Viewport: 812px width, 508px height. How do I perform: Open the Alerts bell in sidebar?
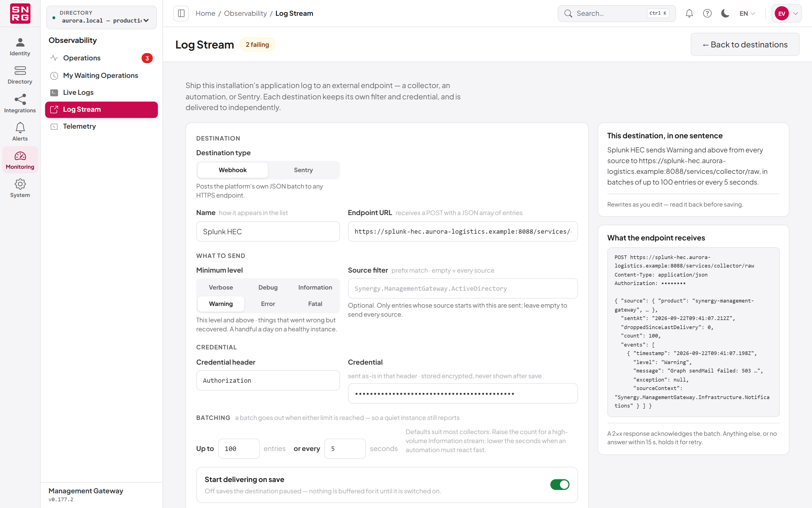20,127
